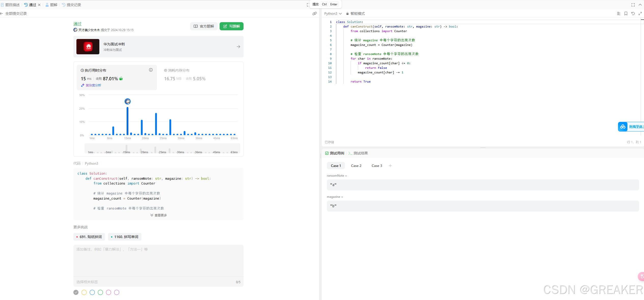Screen dimensions: 644x300
Task: Bookmark the code with bookmark icon
Action: point(626,14)
